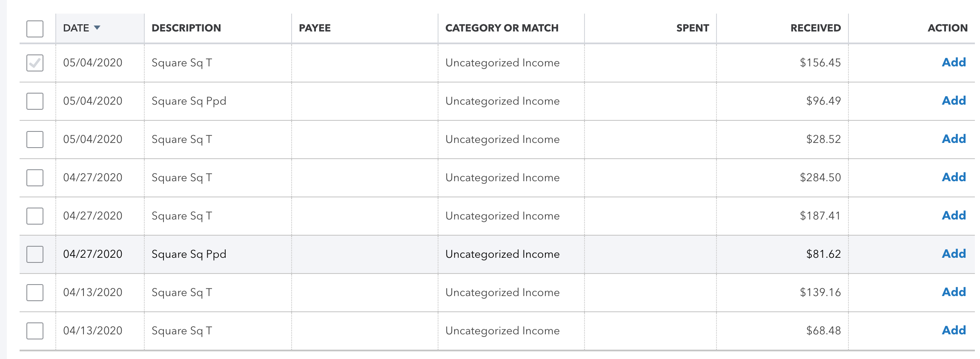Viewport: 980px width, 359px height.
Task: Click Uncategorized Income on the $28.52 row
Action: (502, 139)
